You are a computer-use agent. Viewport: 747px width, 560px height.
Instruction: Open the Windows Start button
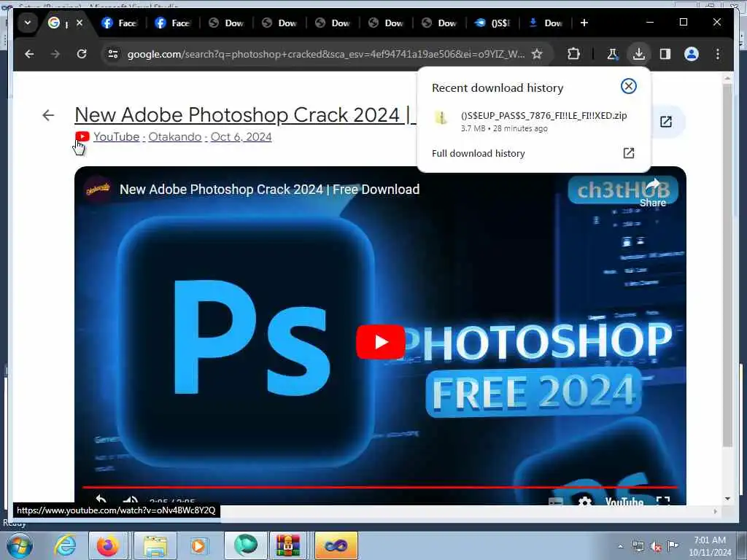(20, 545)
